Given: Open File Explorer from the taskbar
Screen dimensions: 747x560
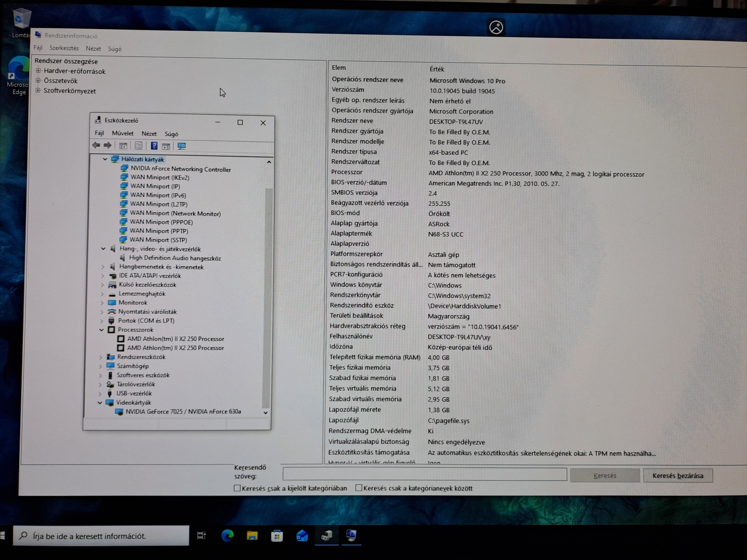Looking at the screenshot, I should (x=252, y=535).
